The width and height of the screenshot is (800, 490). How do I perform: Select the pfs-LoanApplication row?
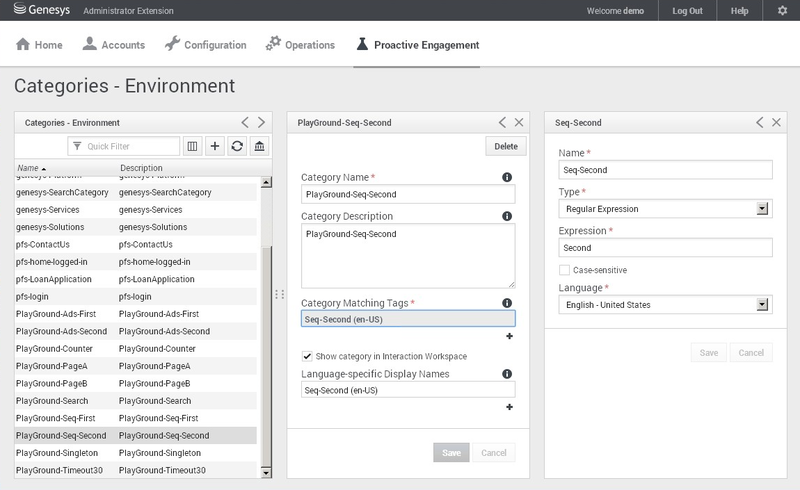pyautogui.click(x=136, y=279)
